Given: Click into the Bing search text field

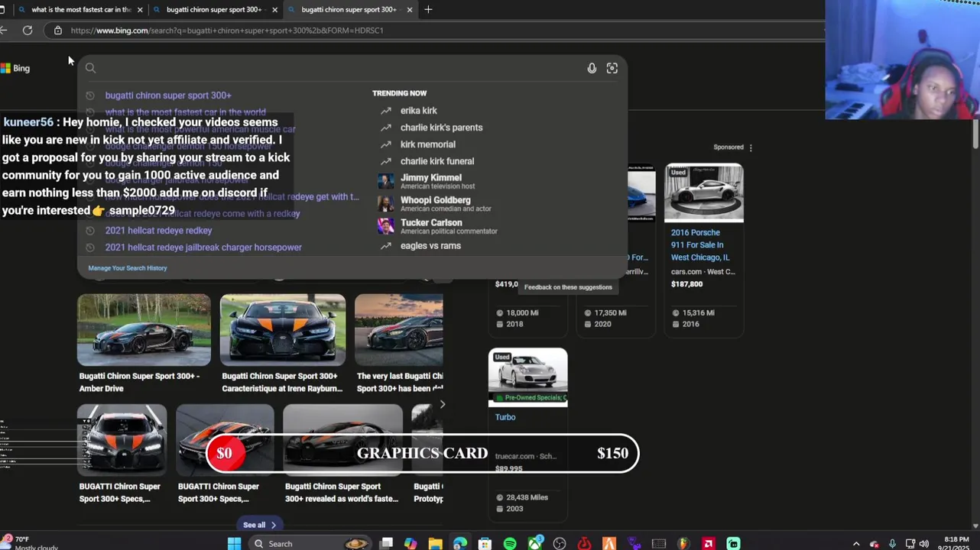Looking at the screenshot, I should pyautogui.click(x=340, y=68).
